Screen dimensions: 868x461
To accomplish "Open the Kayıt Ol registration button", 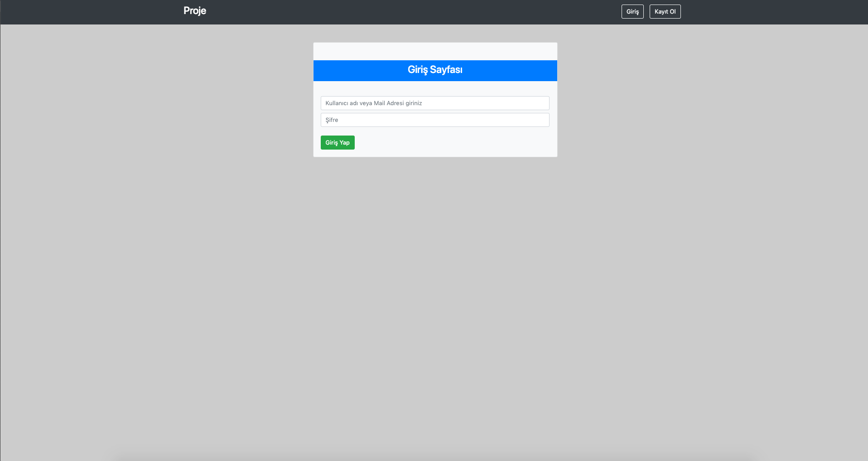I will coord(665,12).
